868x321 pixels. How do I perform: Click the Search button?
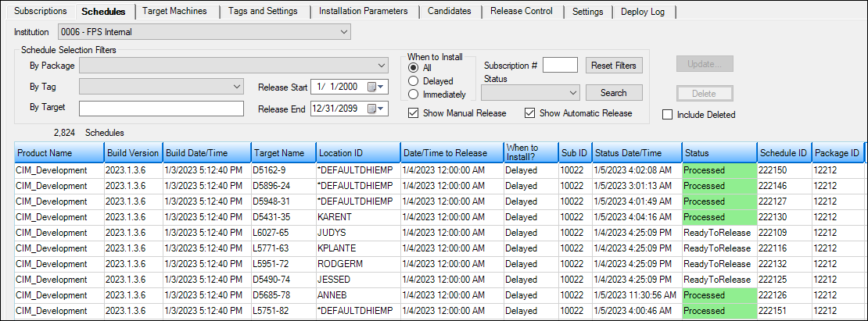pyautogui.click(x=613, y=93)
